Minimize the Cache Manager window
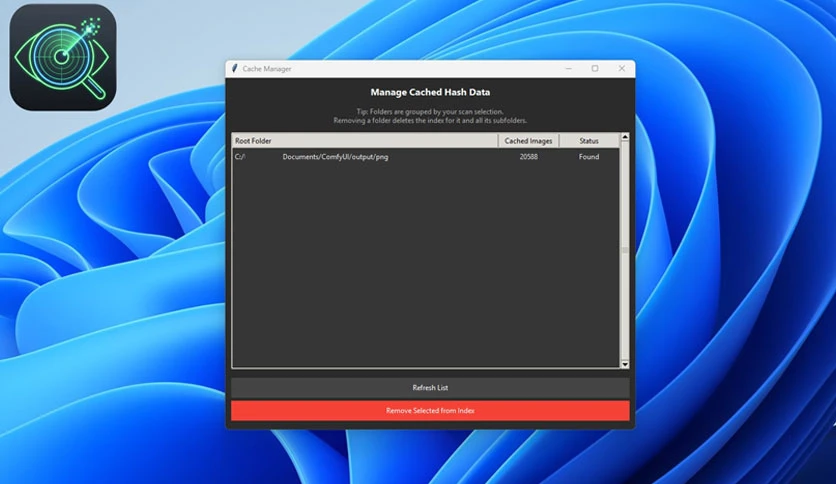This screenshot has height=484, width=836. pos(568,68)
